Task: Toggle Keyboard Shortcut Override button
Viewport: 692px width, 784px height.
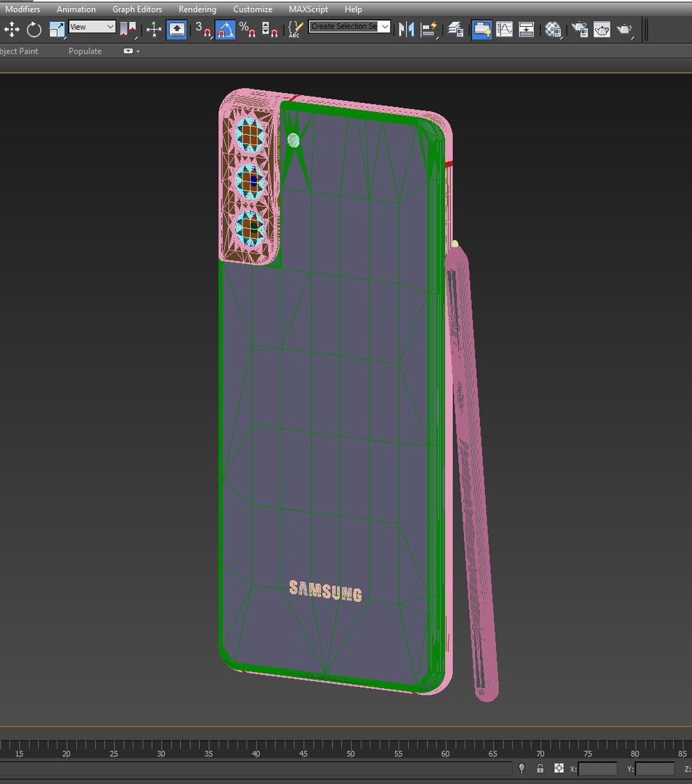Action: (176, 30)
